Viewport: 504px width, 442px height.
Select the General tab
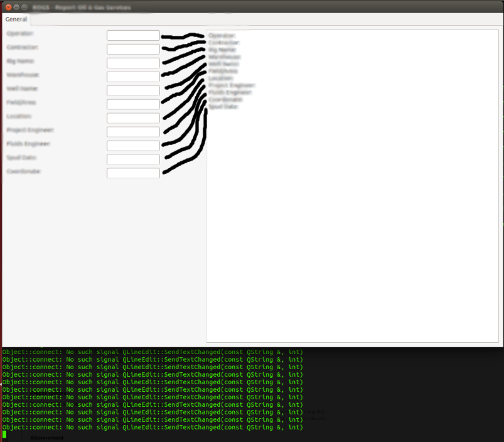[x=16, y=19]
